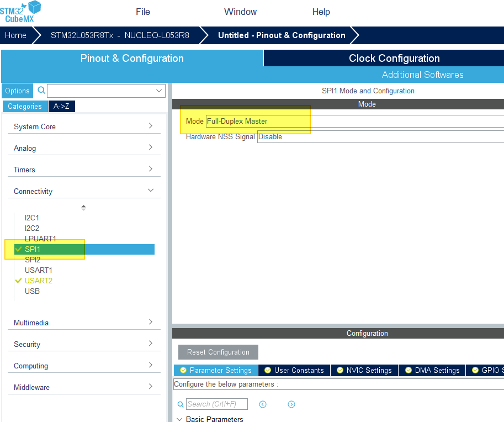
Task: Expand System Core category
Action: pyautogui.click(x=84, y=126)
